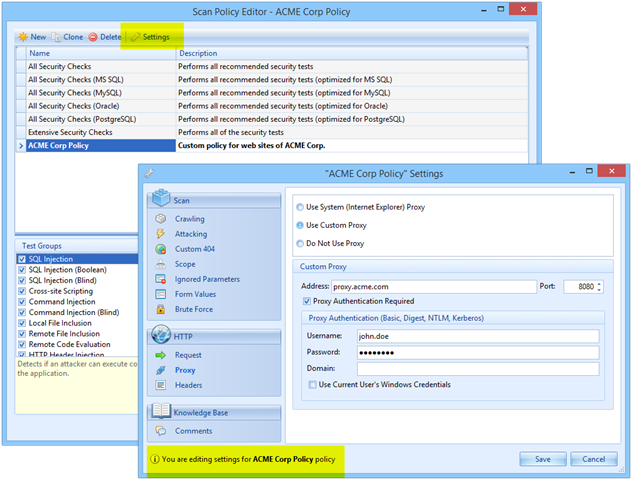The height and width of the screenshot is (480, 632).
Task: Save the ACME Corp Policy settings
Action: (x=543, y=459)
